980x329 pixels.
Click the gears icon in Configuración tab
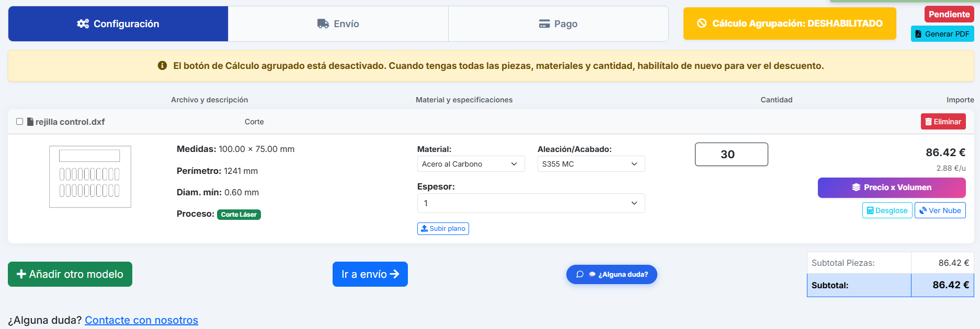point(83,23)
